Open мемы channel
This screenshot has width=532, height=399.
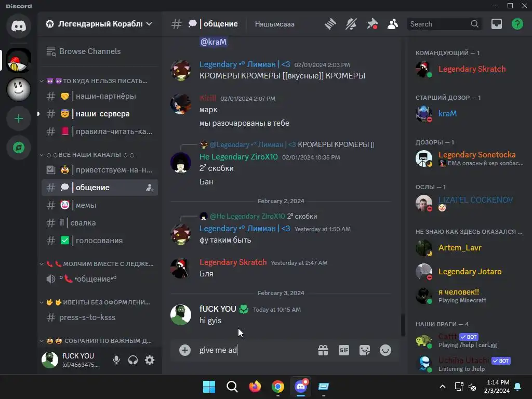click(99, 205)
